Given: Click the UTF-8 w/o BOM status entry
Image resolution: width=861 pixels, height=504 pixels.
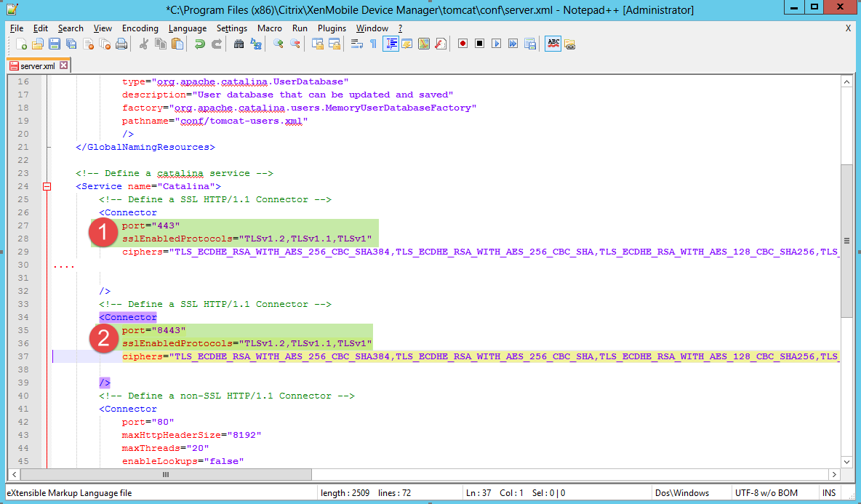Looking at the screenshot, I should [766, 493].
